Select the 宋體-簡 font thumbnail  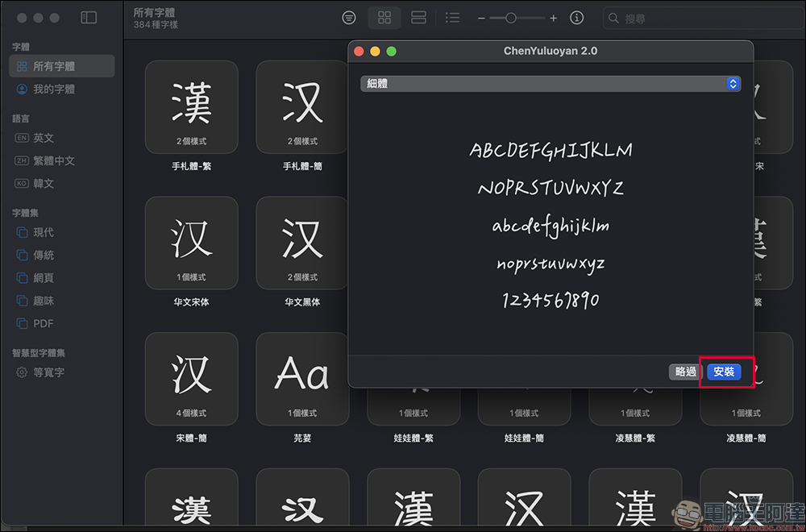tap(191, 379)
